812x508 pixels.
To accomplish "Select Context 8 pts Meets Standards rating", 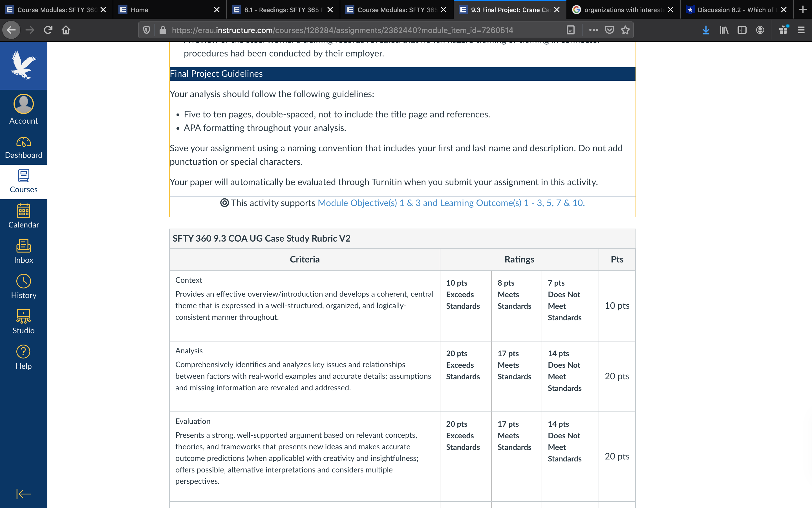I will [x=517, y=306].
